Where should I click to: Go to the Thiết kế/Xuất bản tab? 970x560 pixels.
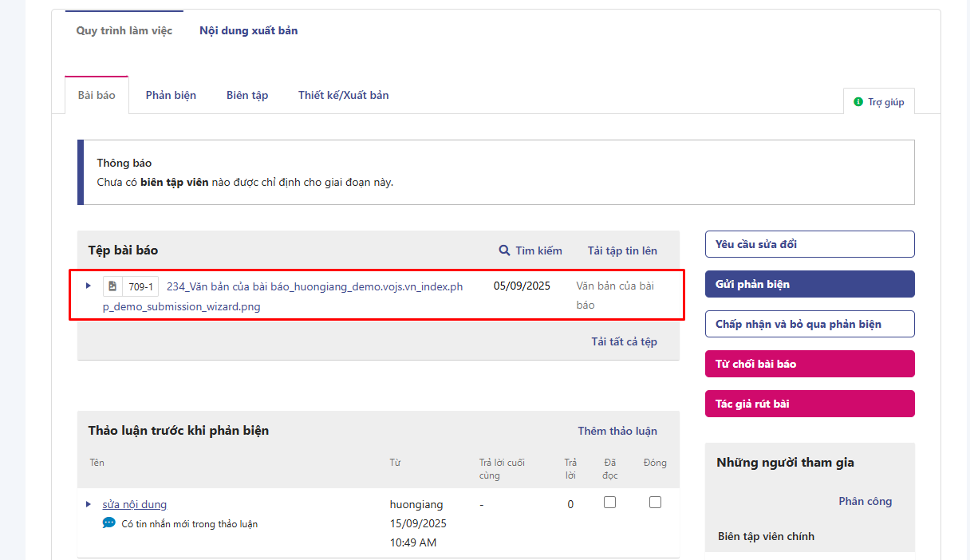pyautogui.click(x=344, y=95)
